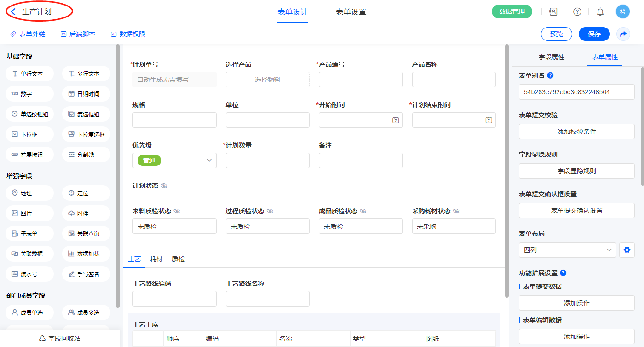Switch to the 耗材 tab

coord(156,259)
